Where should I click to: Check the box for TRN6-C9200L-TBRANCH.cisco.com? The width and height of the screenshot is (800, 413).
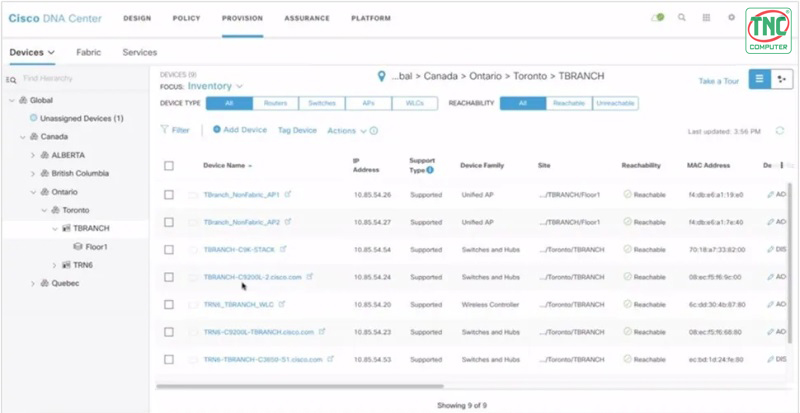coord(169,332)
